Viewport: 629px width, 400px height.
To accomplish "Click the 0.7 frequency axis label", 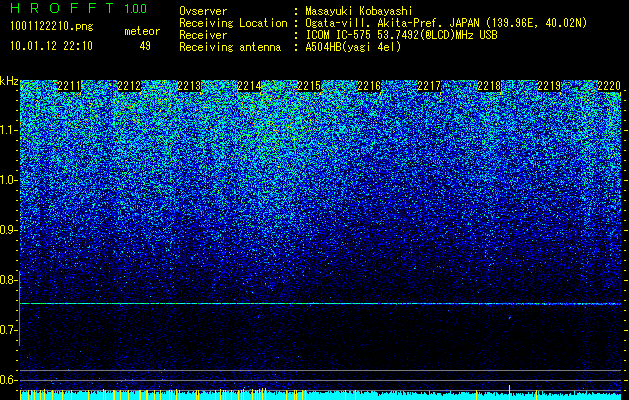I will pyautogui.click(x=8, y=330).
